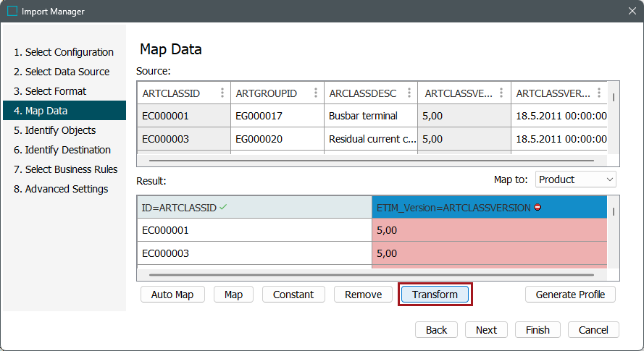The image size is (644, 351).
Task: Click the red error icon on ETIM_Version header
Action: (538, 208)
